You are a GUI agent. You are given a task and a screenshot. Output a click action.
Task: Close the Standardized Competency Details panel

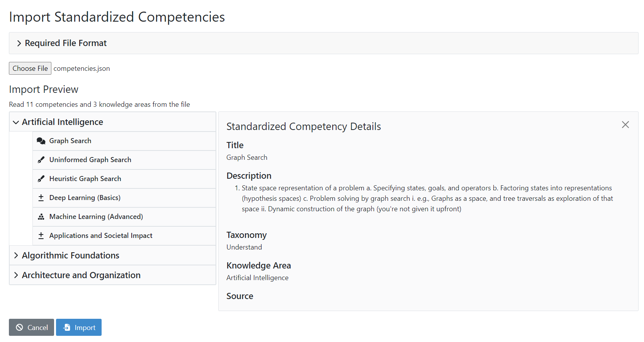point(625,125)
